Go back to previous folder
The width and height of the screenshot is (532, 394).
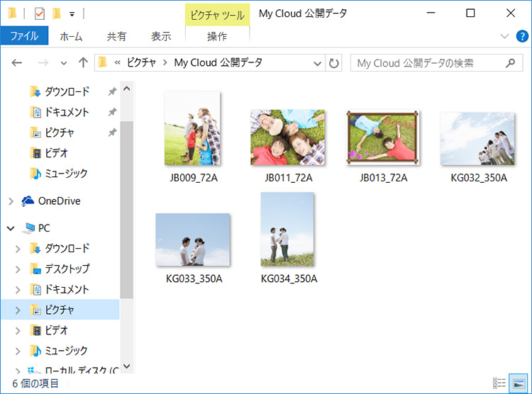(17, 63)
